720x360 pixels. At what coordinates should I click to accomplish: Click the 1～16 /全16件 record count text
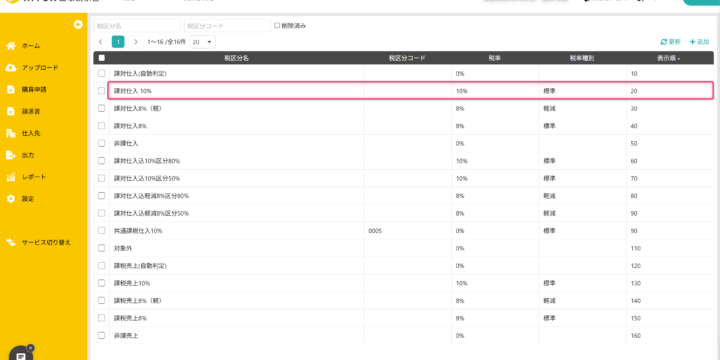tap(166, 42)
